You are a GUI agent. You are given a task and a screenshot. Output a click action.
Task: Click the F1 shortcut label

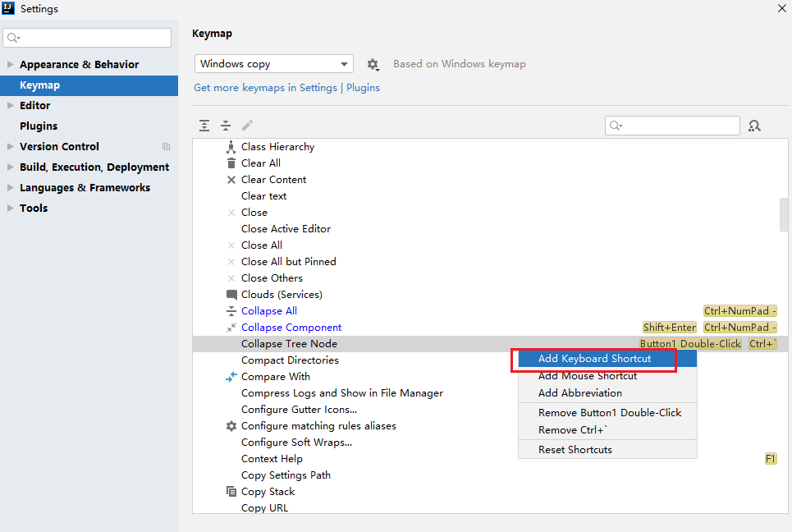[x=771, y=459]
